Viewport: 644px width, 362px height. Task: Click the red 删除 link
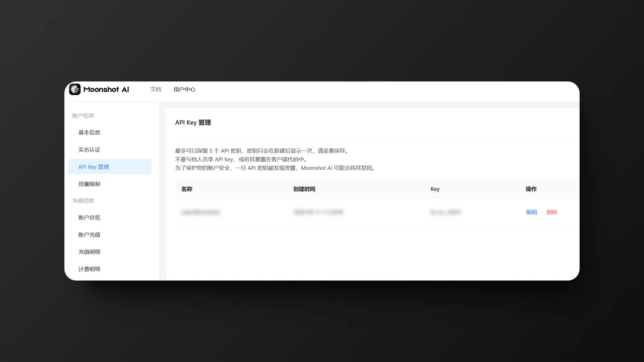click(552, 212)
